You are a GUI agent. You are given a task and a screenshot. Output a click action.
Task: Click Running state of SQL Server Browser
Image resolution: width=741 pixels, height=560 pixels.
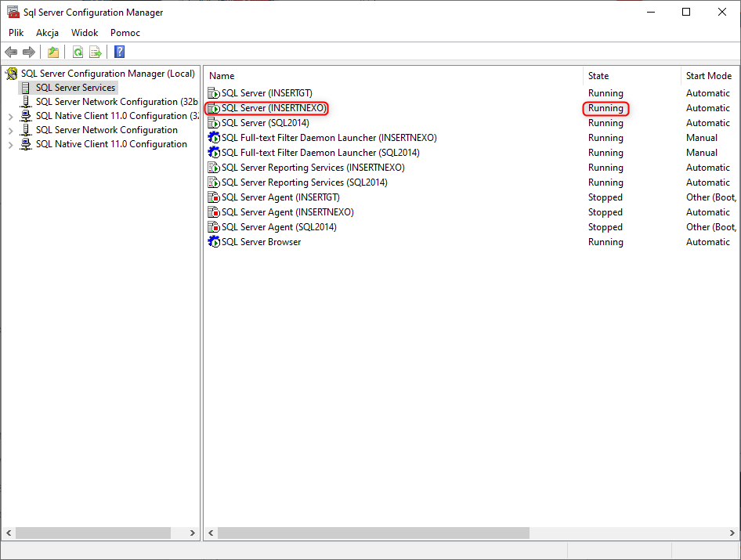click(x=605, y=242)
